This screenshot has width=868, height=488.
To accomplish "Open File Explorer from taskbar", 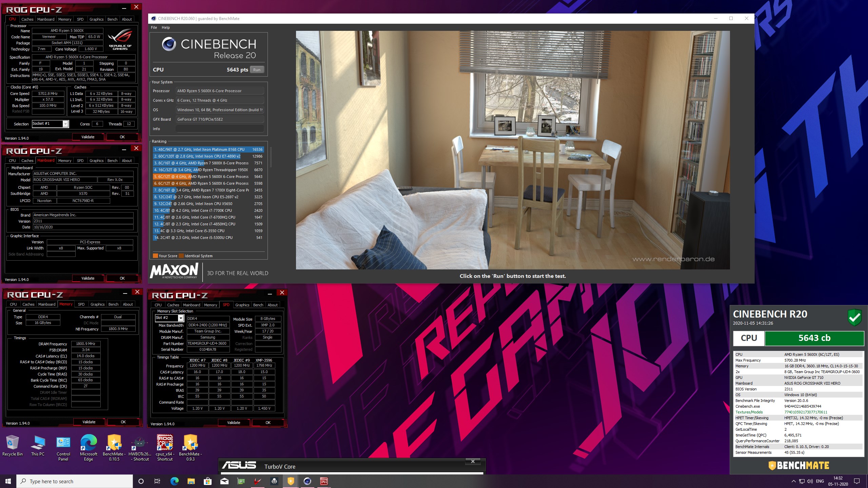I will point(191,481).
